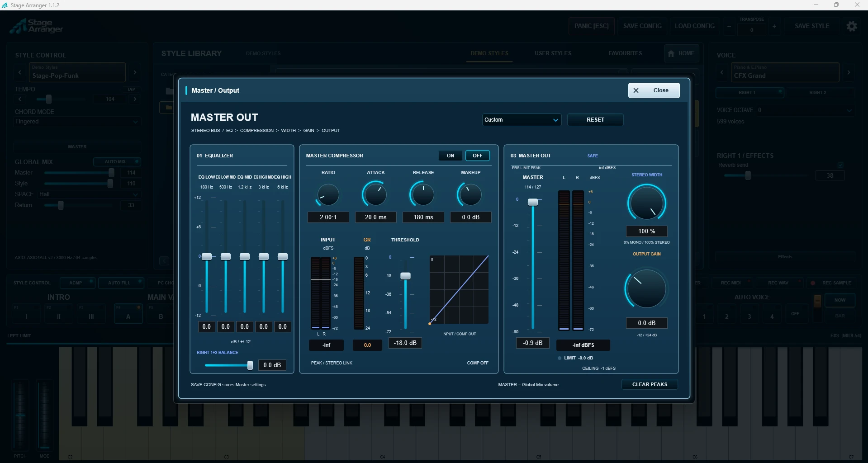The image size is (868, 463).
Task: Click the input / comp out transfer graph
Action: [459, 290]
